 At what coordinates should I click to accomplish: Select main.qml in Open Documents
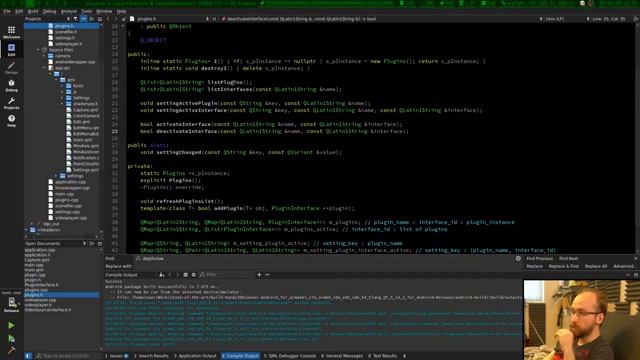(x=34, y=270)
